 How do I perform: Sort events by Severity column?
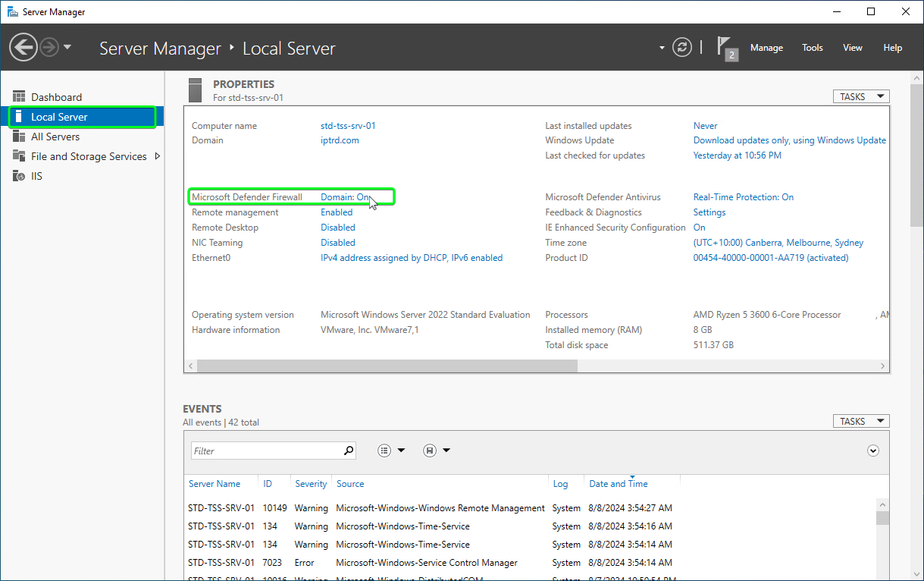[x=311, y=484]
